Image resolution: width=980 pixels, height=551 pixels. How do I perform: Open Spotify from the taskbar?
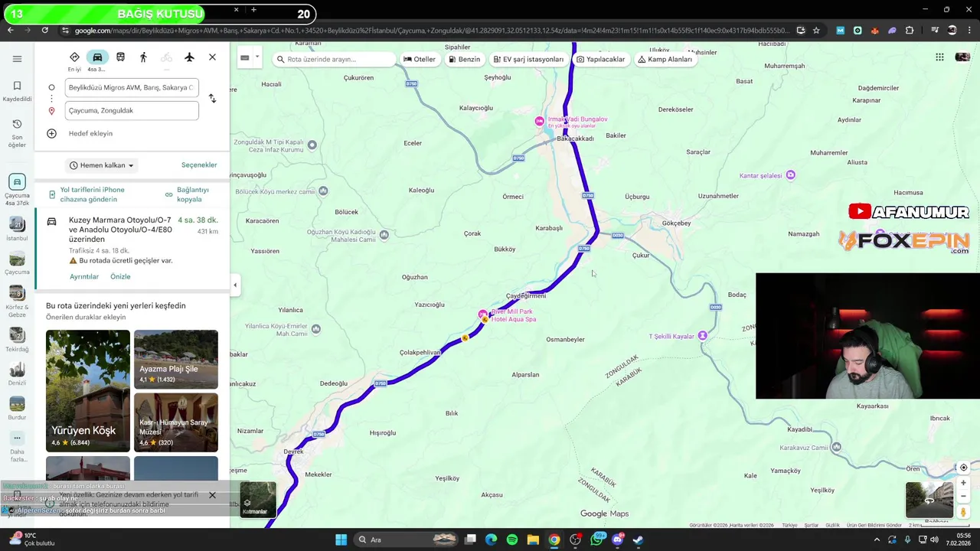point(512,540)
